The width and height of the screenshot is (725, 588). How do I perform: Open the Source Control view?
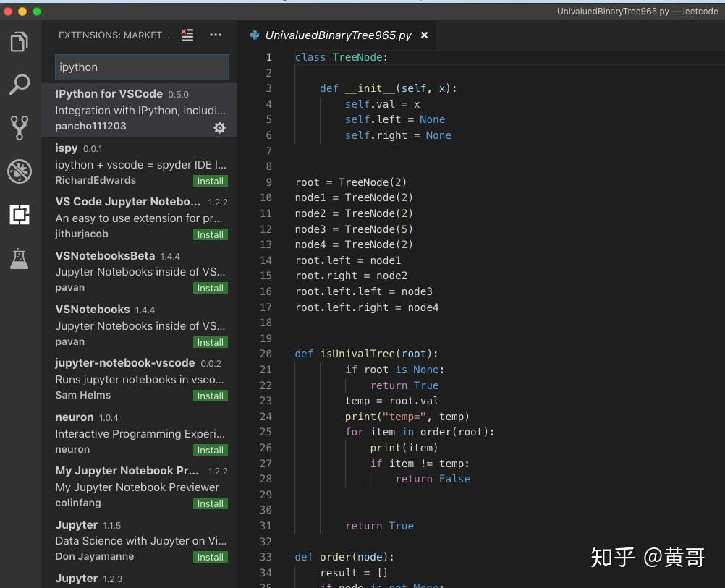click(x=20, y=128)
